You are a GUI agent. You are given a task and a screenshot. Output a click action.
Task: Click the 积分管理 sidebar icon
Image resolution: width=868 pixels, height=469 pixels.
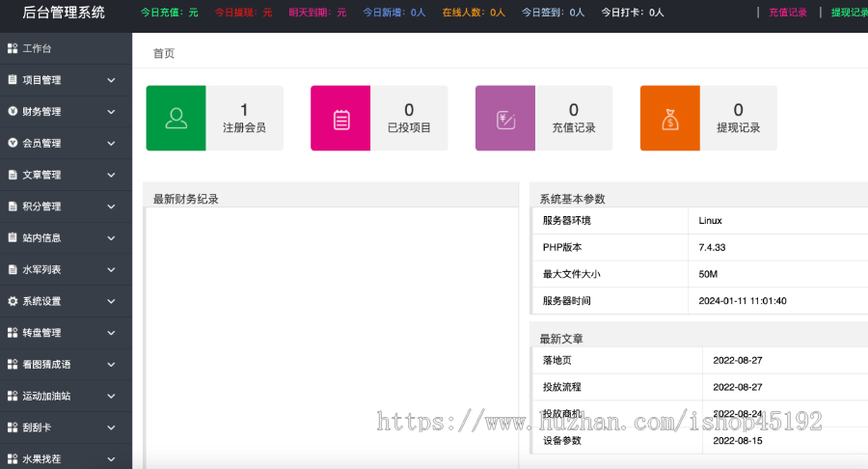pyautogui.click(x=13, y=206)
